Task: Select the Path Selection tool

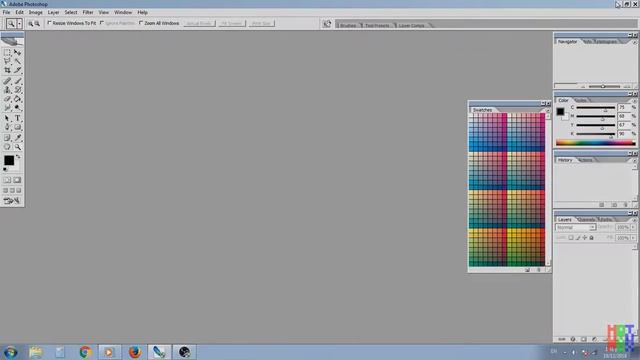Action: point(7,118)
